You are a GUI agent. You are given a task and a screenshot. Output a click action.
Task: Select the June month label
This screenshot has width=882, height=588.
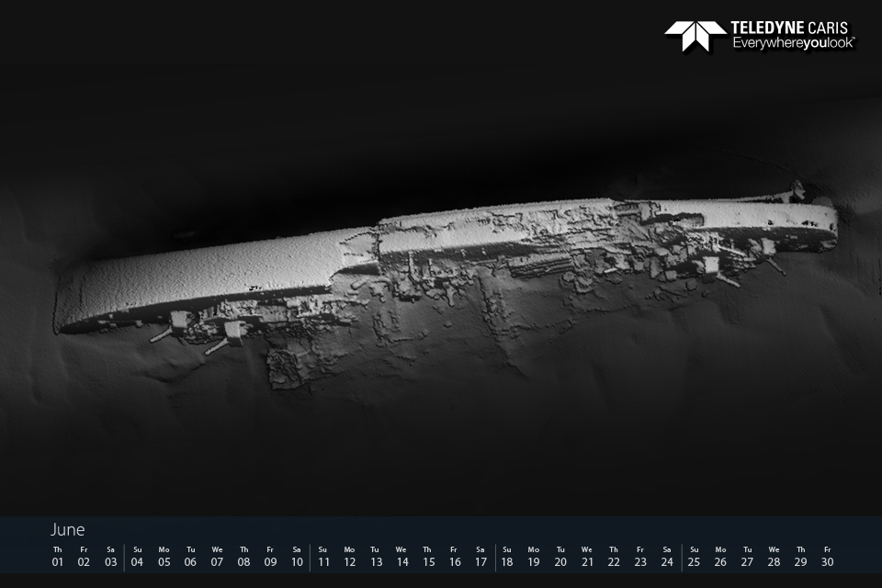pos(67,529)
